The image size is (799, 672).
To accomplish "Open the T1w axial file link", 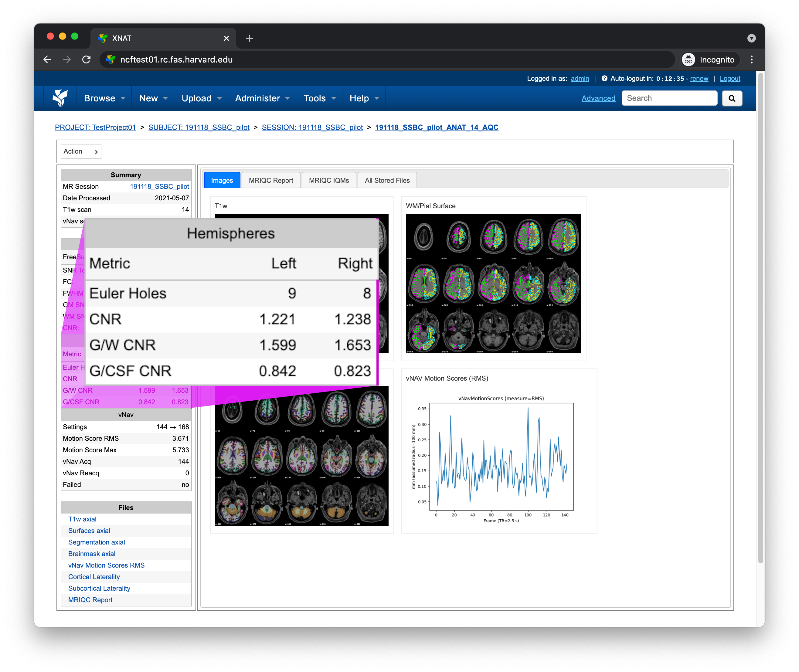I will click(x=82, y=519).
